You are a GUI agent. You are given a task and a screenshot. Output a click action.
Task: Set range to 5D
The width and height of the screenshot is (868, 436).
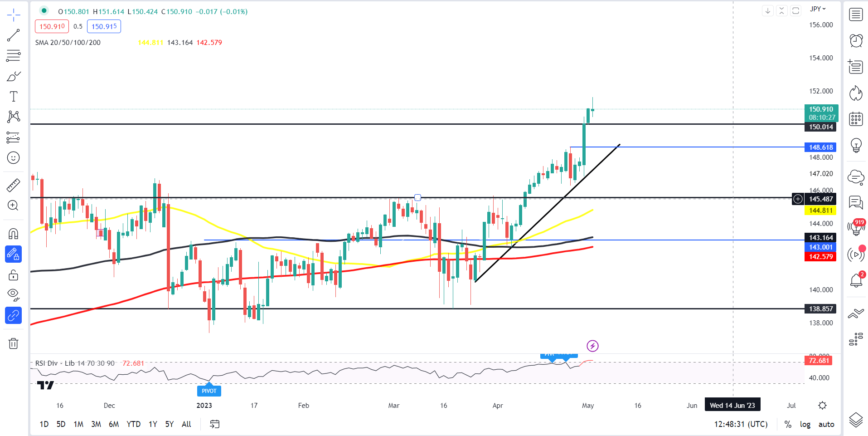click(61, 424)
